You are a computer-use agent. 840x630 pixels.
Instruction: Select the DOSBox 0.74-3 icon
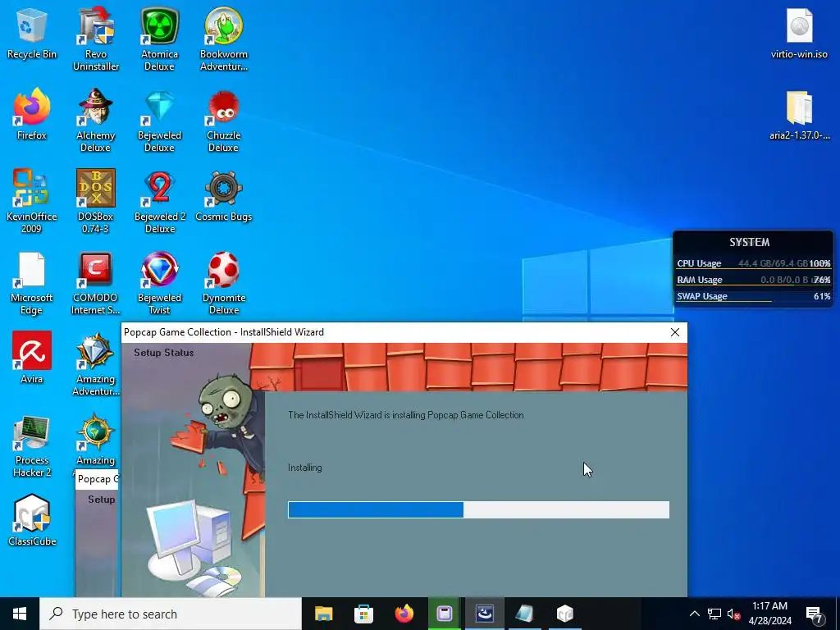click(95, 202)
